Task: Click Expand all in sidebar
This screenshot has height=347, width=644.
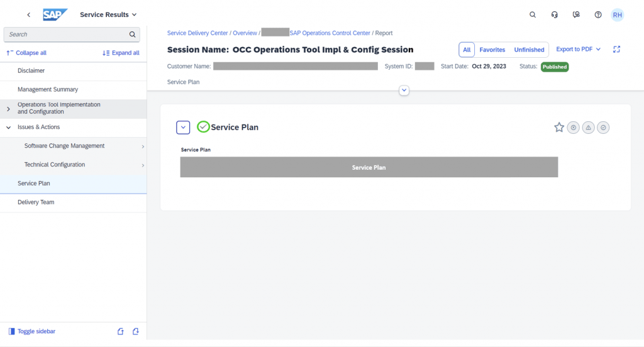Action: pyautogui.click(x=121, y=53)
